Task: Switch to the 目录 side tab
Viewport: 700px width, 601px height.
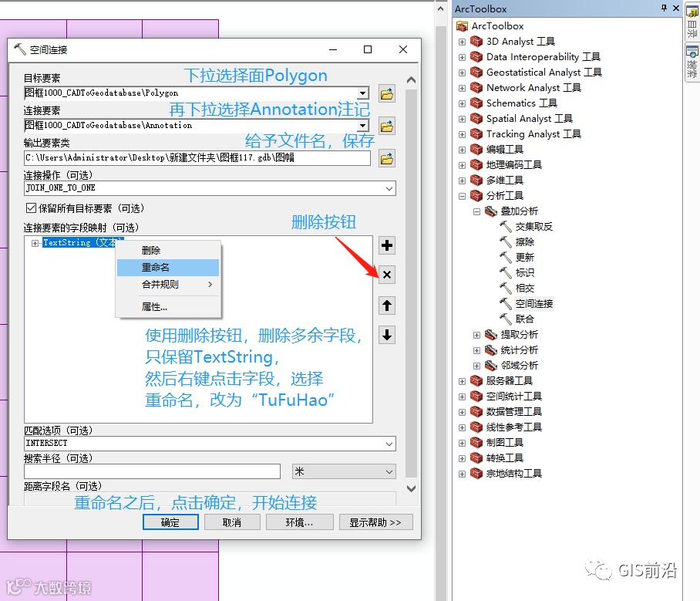Action: (x=692, y=21)
